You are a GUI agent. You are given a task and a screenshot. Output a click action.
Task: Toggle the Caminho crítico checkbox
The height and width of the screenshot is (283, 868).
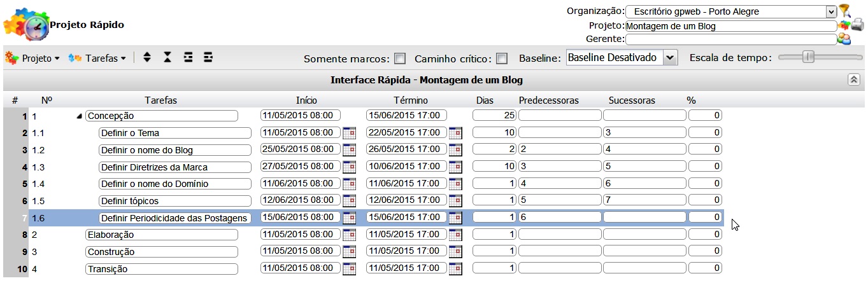click(x=502, y=59)
